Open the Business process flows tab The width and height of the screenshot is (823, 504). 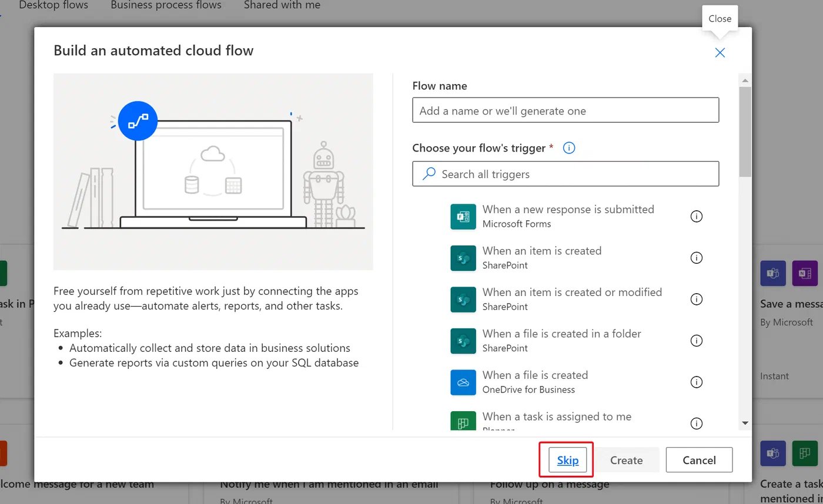166,5
